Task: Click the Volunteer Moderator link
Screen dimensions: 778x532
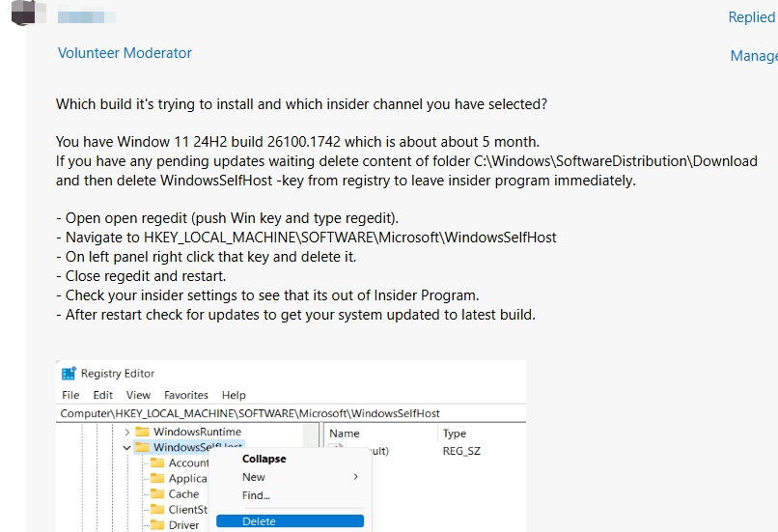Action: point(125,53)
